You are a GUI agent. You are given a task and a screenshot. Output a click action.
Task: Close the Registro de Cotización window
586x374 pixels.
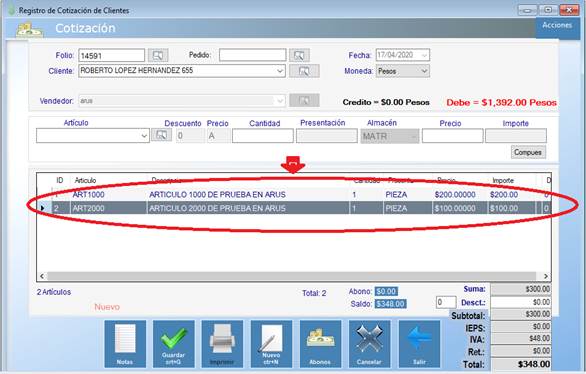click(569, 10)
